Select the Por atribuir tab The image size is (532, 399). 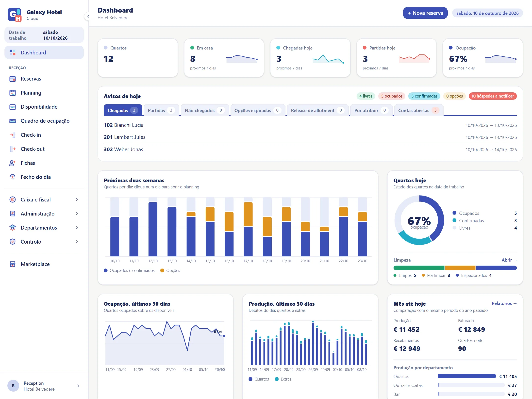click(x=371, y=110)
